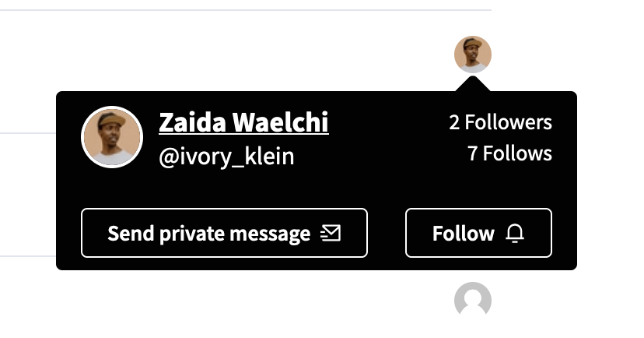Image resolution: width=644 pixels, height=338 pixels.
Task: View the 7 Follows list
Action: pyautogui.click(x=509, y=153)
